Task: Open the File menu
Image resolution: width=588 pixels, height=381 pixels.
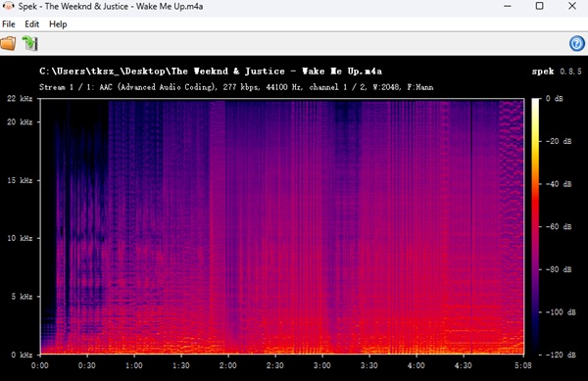Action: click(9, 24)
